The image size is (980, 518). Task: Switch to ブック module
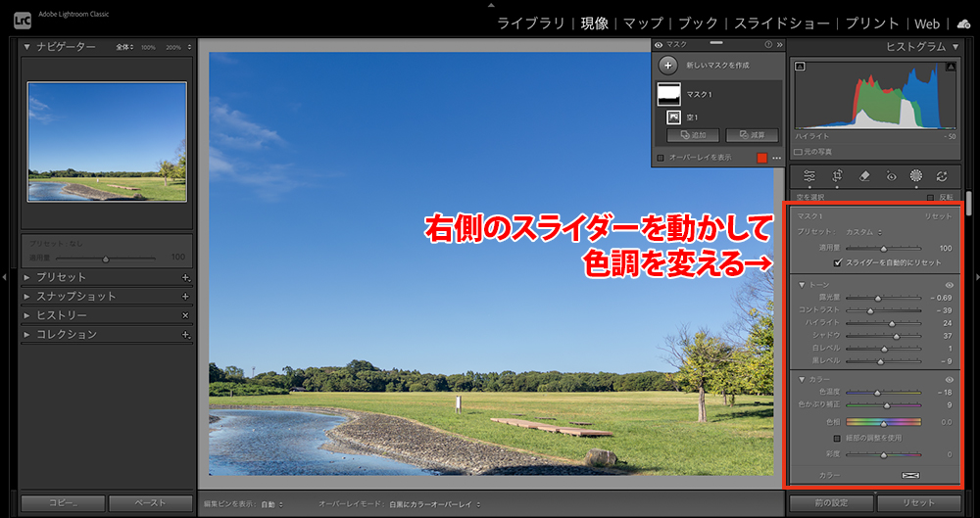(x=698, y=24)
